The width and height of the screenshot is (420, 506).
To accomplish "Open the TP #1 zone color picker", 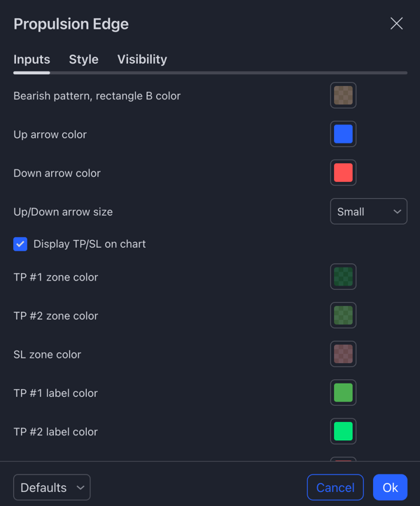I will (343, 276).
